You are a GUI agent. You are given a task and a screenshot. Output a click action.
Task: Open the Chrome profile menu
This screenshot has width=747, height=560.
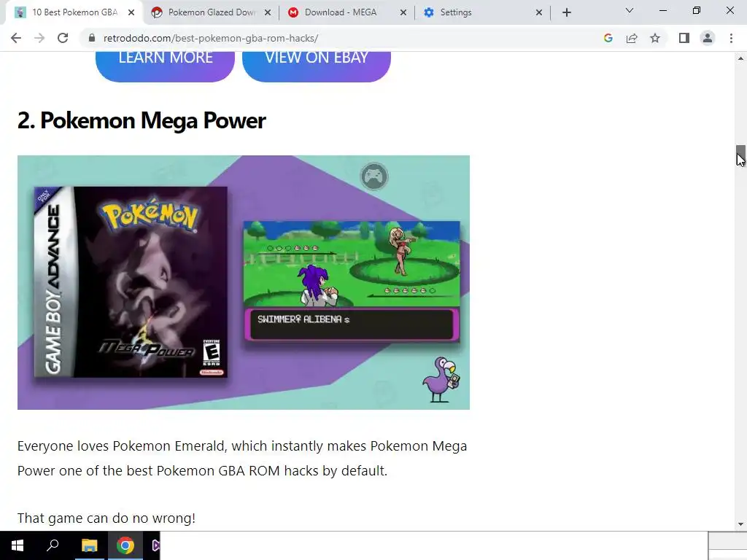708,38
